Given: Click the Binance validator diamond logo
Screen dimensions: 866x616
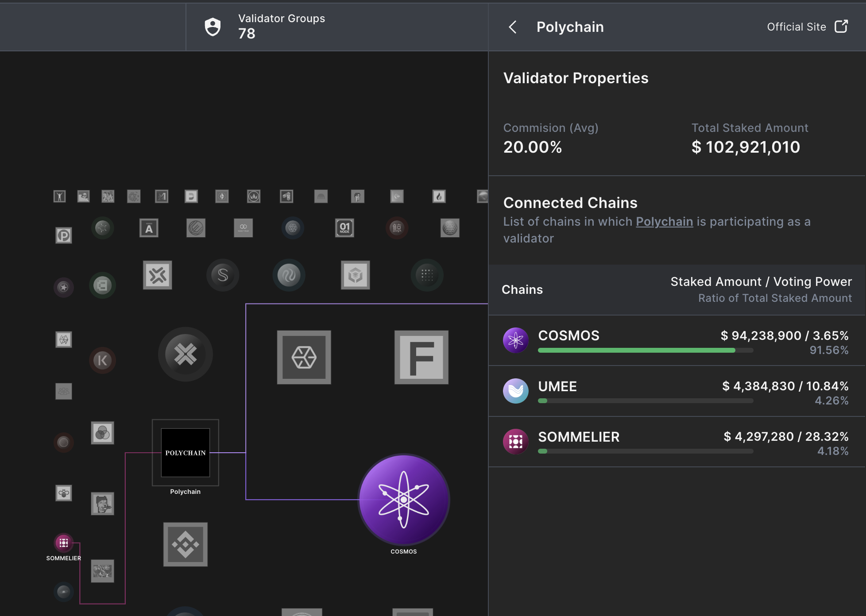Looking at the screenshot, I should coord(185,544).
